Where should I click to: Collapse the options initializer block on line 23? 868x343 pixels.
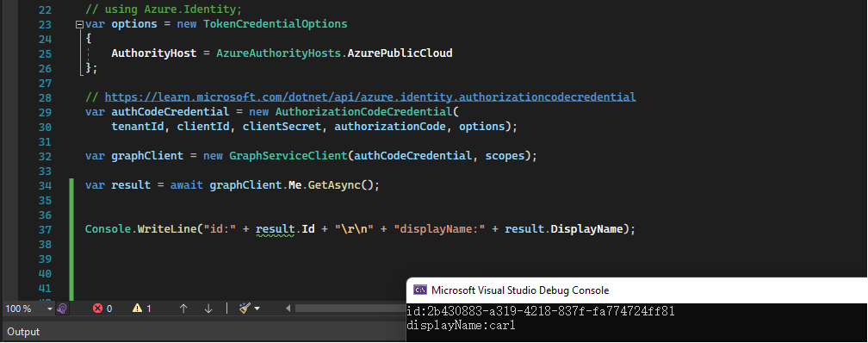tap(79, 24)
